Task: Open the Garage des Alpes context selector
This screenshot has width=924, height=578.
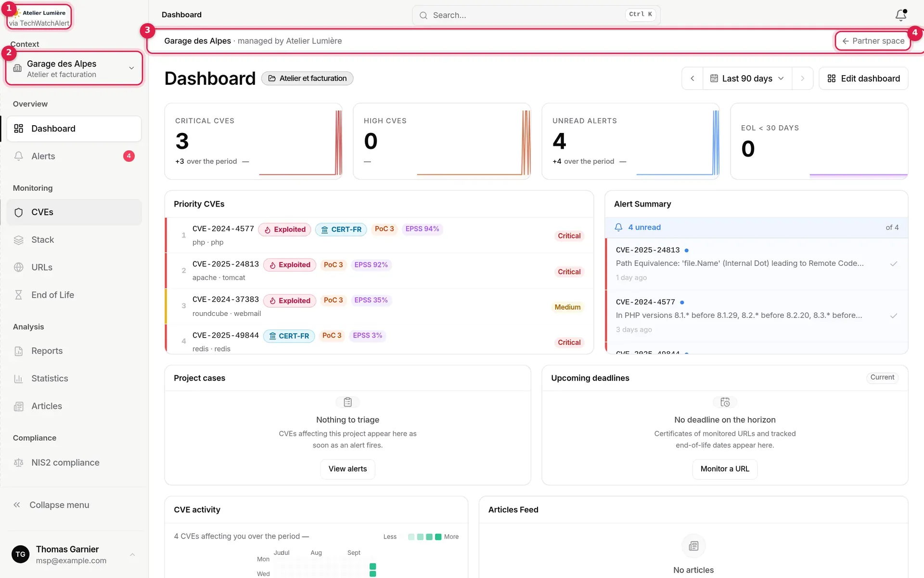Action: pyautogui.click(x=74, y=68)
